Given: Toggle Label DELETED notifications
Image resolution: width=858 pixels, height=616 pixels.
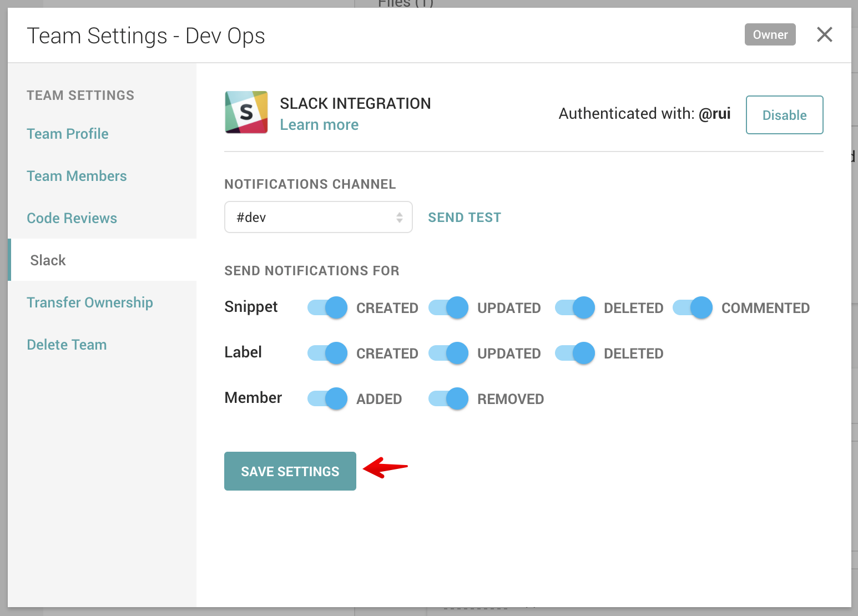Looking at the screenshot, I should pos(575,353).
